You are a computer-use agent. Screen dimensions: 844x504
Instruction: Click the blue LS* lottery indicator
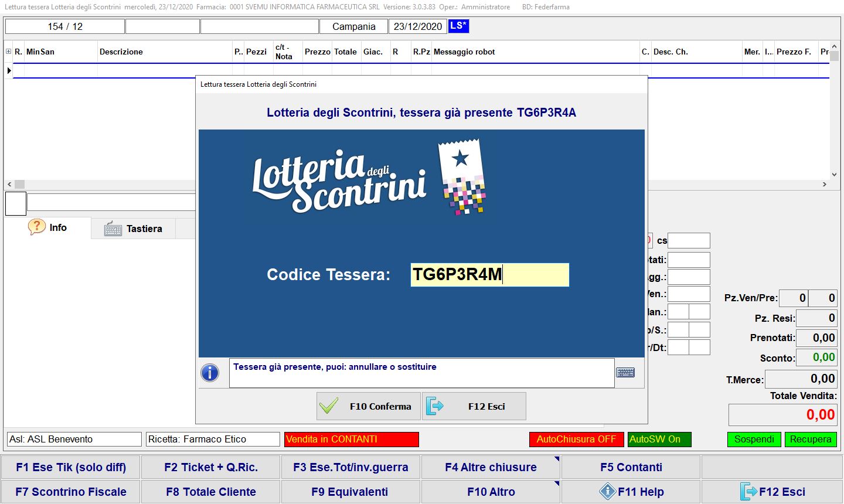[458, 26]
